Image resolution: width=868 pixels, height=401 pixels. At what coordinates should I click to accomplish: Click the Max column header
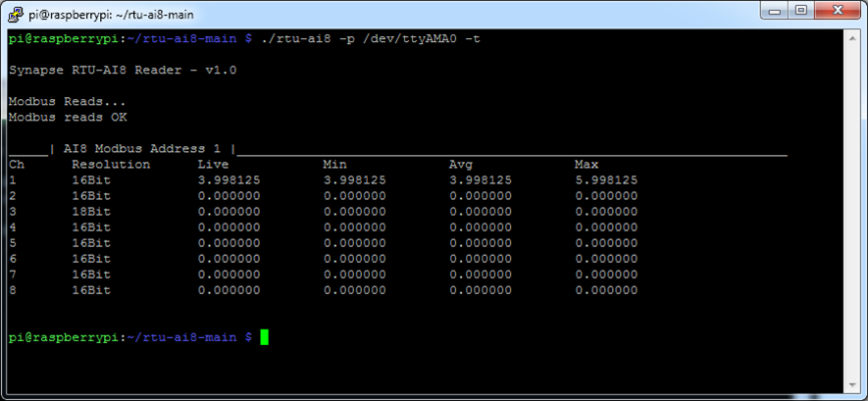click(587, 165)
